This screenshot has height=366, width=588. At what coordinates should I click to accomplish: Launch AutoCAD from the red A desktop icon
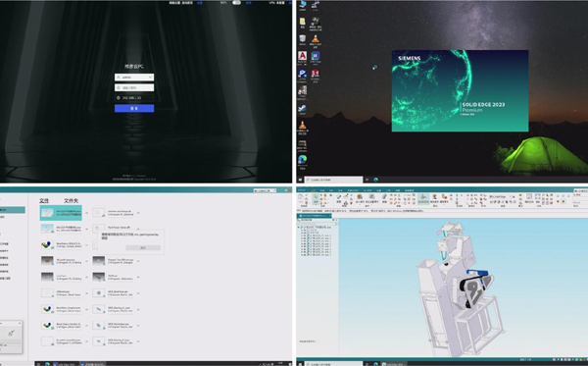302,56
